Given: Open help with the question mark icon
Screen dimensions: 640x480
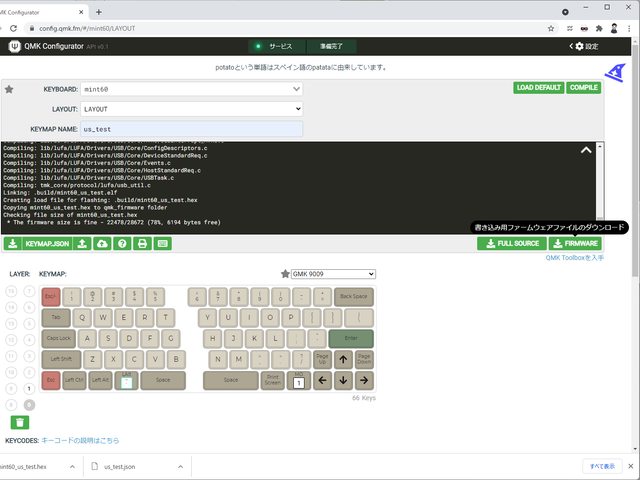Looking at the screenshot, I should 122,243.
